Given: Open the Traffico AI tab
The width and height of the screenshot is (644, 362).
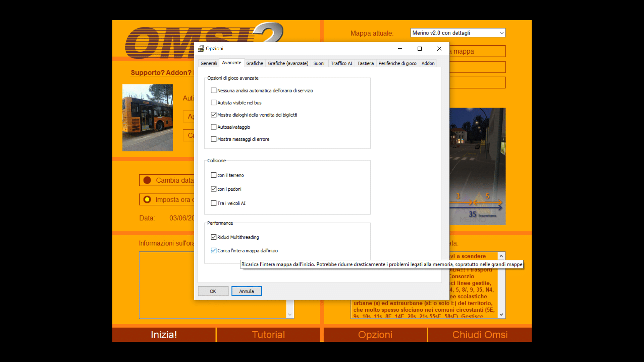Looking at the screenshot, I should [341, 63].
